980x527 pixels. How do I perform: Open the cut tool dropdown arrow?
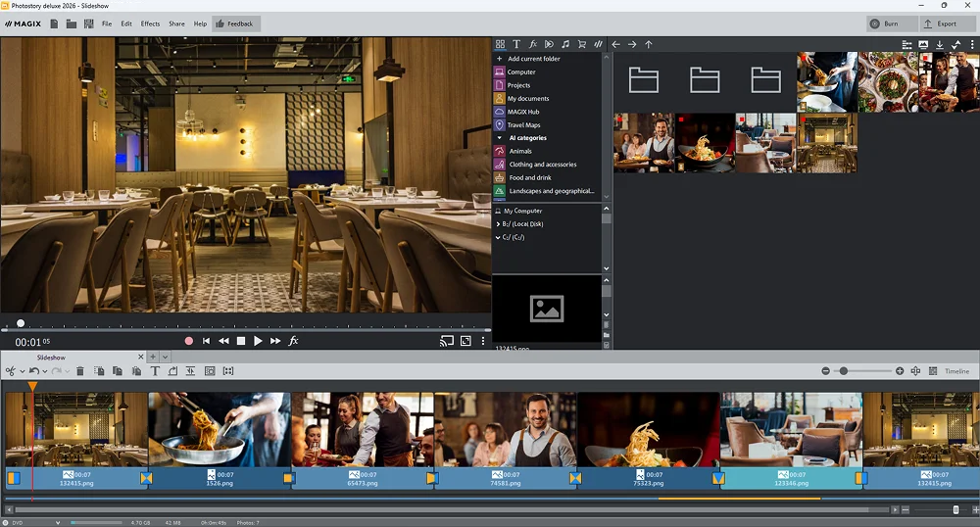coord(22,371)
